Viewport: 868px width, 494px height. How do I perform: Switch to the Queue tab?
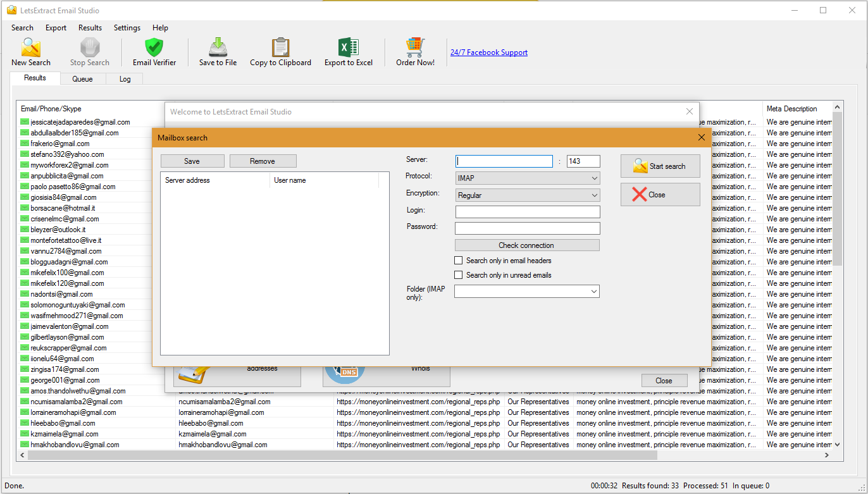tap(82, 79)
